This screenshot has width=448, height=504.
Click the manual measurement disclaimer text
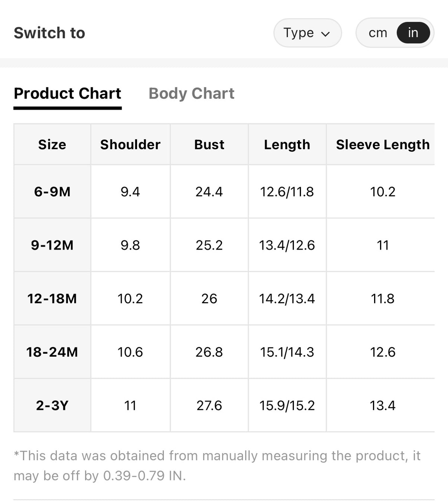coord(217,466)
